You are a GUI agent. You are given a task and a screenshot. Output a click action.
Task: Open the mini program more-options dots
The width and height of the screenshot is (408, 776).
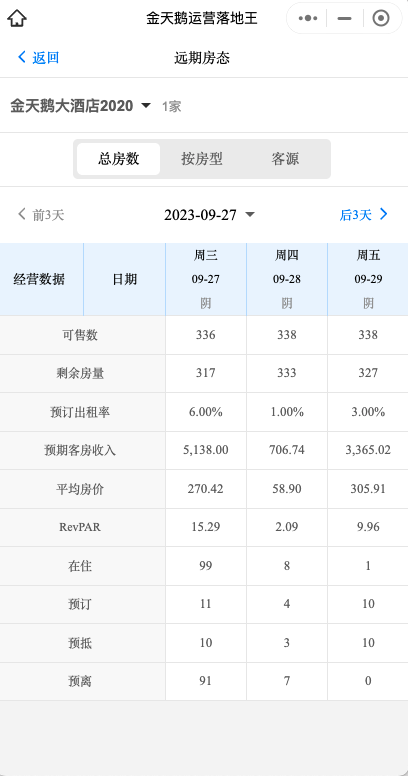(308, 18)
